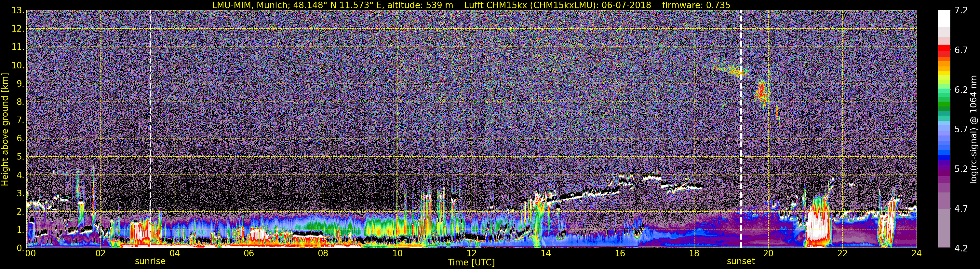Click the time axis tick label '04'

[x=174, y=253]
